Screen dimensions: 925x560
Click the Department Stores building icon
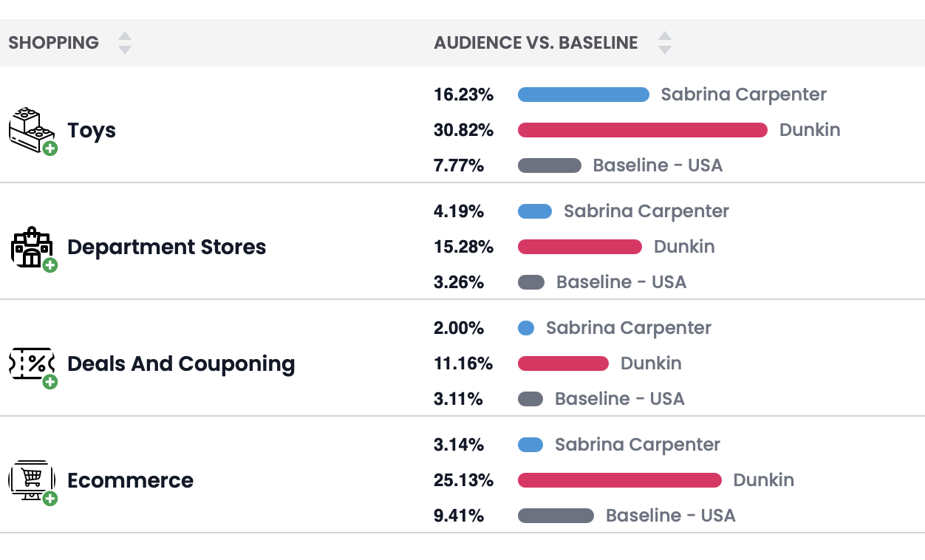(30, 245)
